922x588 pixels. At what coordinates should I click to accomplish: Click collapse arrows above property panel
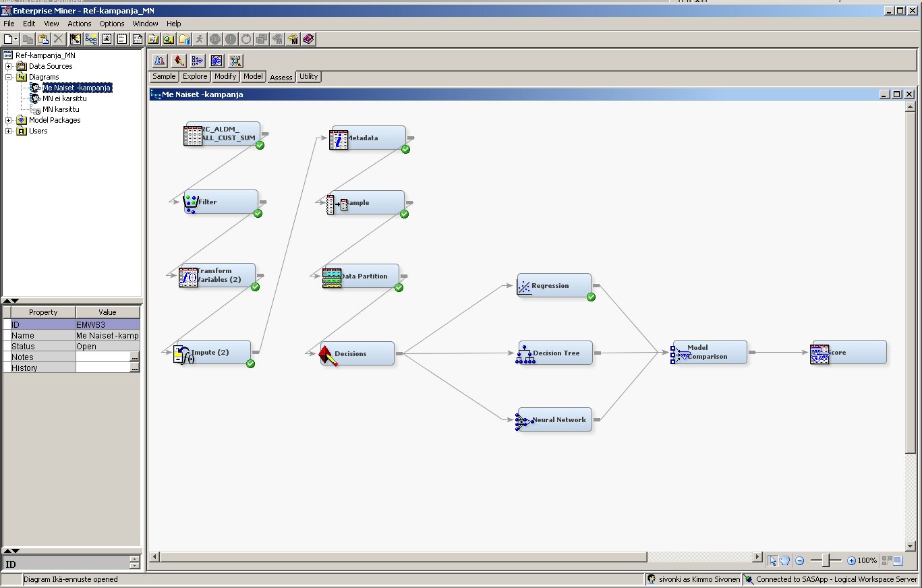(12, 301)
